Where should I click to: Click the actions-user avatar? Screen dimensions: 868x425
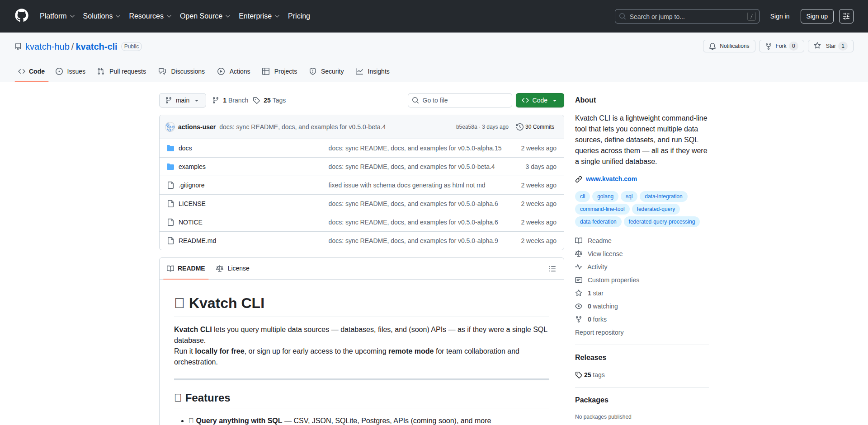coord(170,127)
